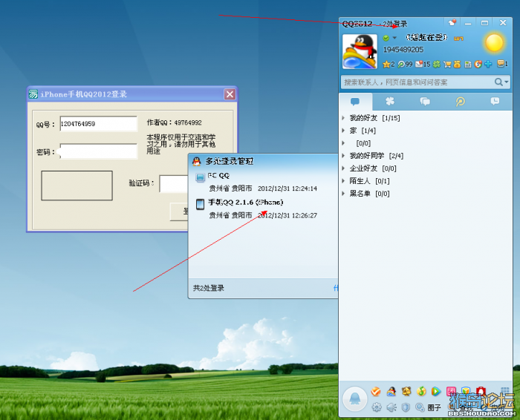Click the magnifier search icon
520x420 pixels.
click(x=498, y=82)
